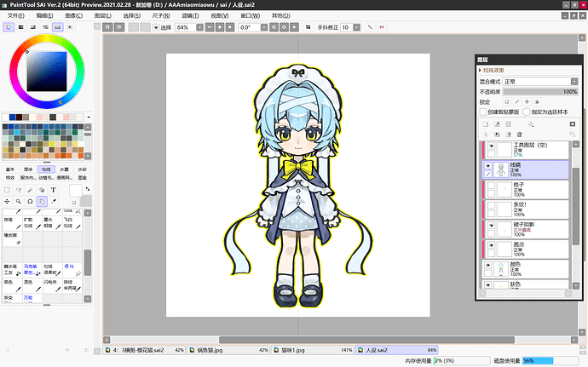Hide the 圆点 layer
The height and width of the screenshot is (367, 588).
(491, 245)
